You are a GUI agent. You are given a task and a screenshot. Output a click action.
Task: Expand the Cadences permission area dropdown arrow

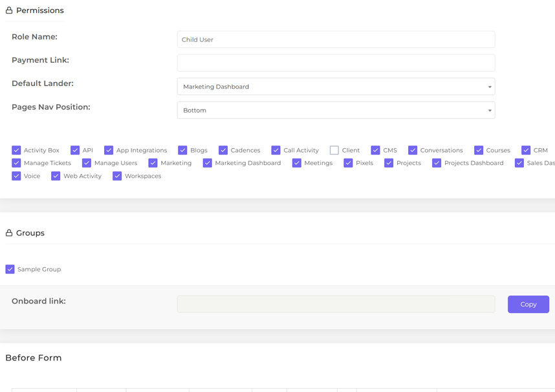click(x=223, y=149)
